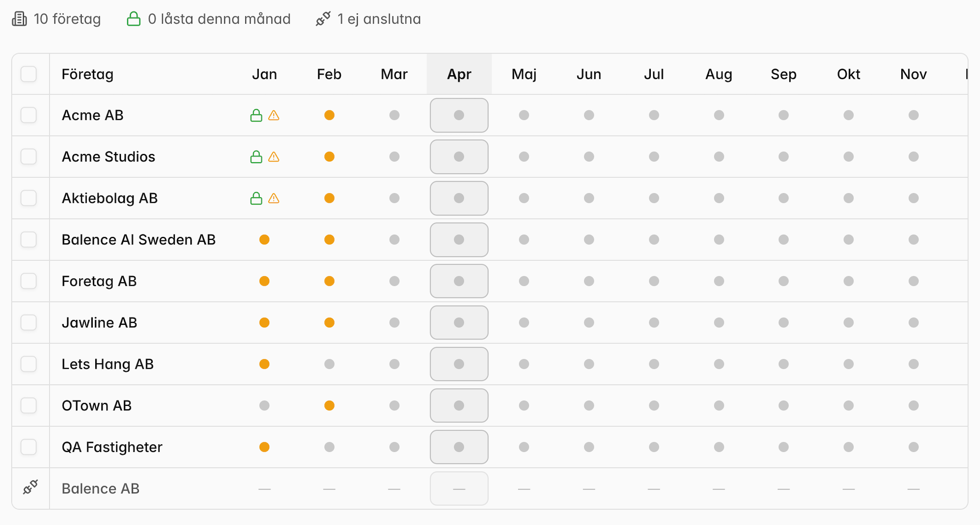Check the box for Jawline AB

[x=29, y=322]
